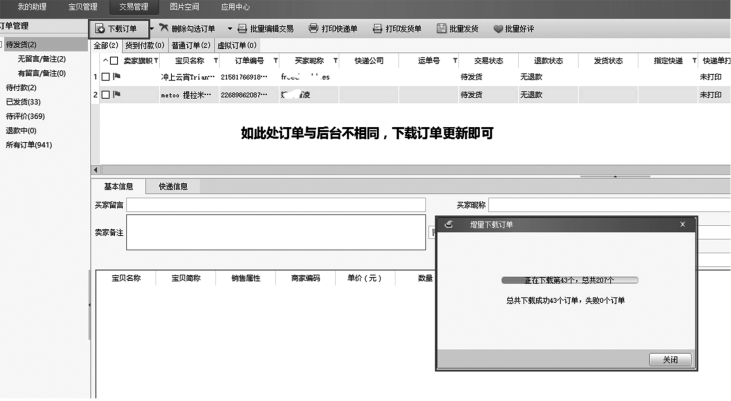The width and height of the screenshot is (731, 401).
Task: Select 待评价(369) in order tree
Action: pos(25,117)
